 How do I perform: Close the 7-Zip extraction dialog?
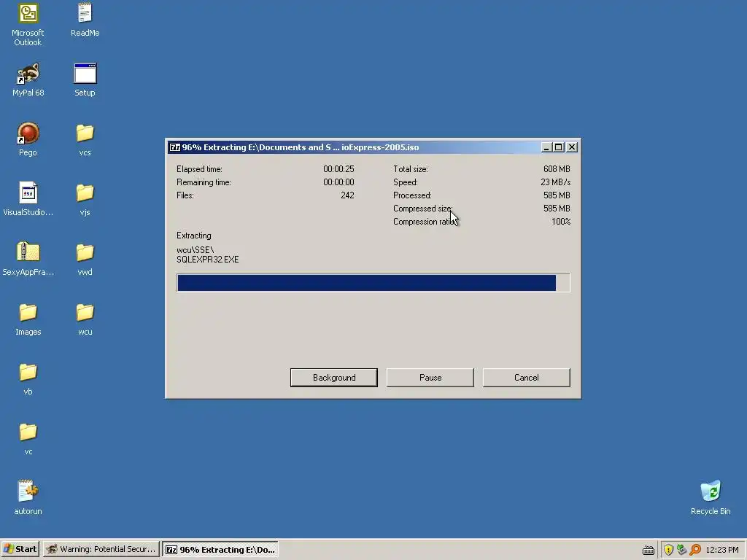coord(572,147)
